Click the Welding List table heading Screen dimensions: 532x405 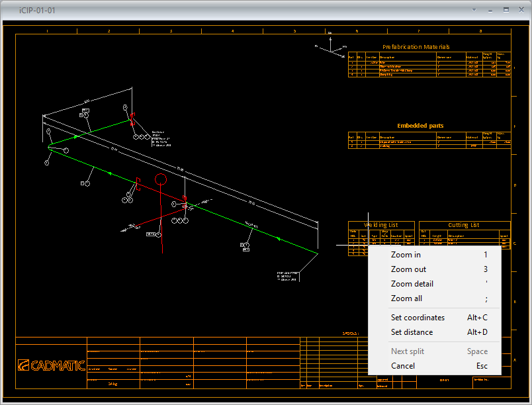381,225
